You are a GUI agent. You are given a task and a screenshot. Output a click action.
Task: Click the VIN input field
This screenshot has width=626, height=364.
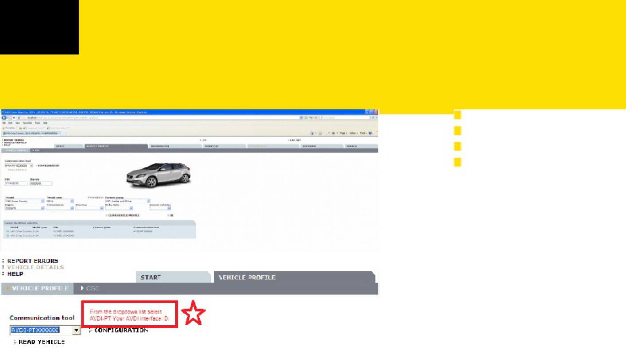pyautogui.click(x=16, y=183)
